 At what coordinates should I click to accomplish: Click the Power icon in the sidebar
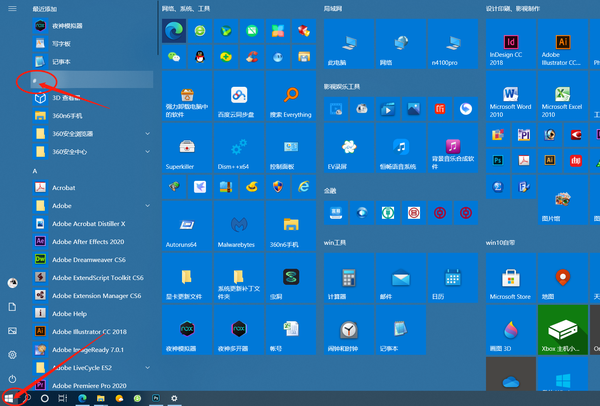point(12,379)
